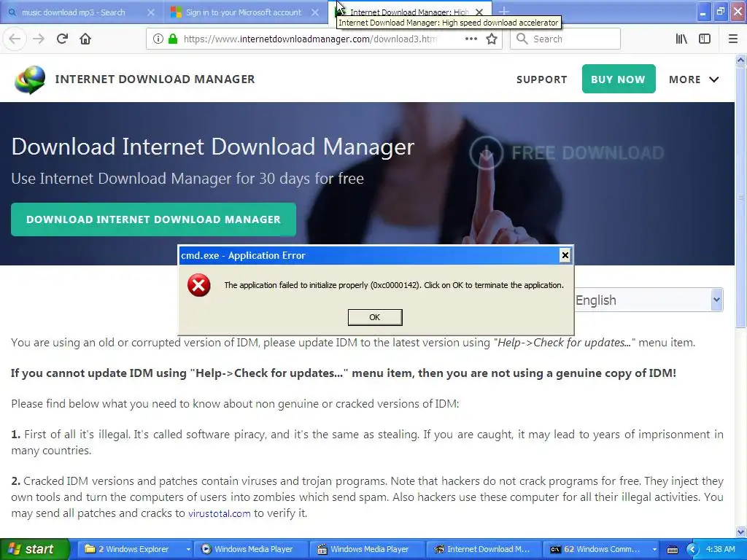
Task: Click the page scrollbar up arrow
Action: pos(740,60)
